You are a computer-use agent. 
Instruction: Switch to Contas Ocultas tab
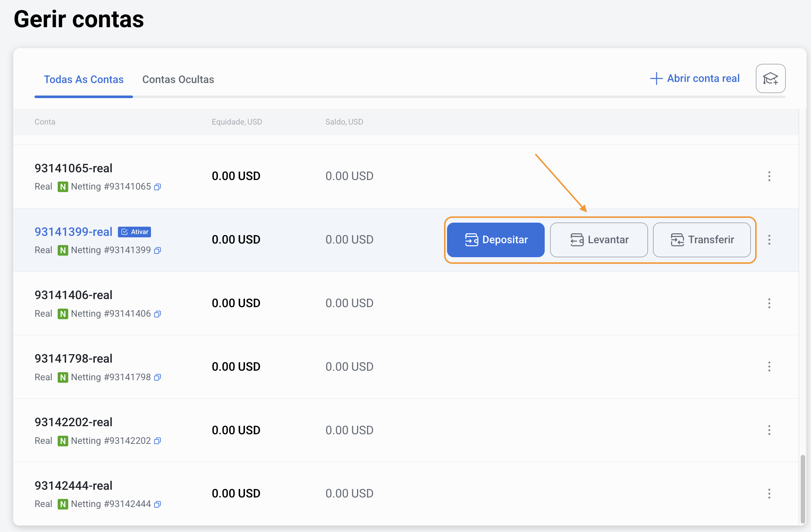click(x=178, y=79)
